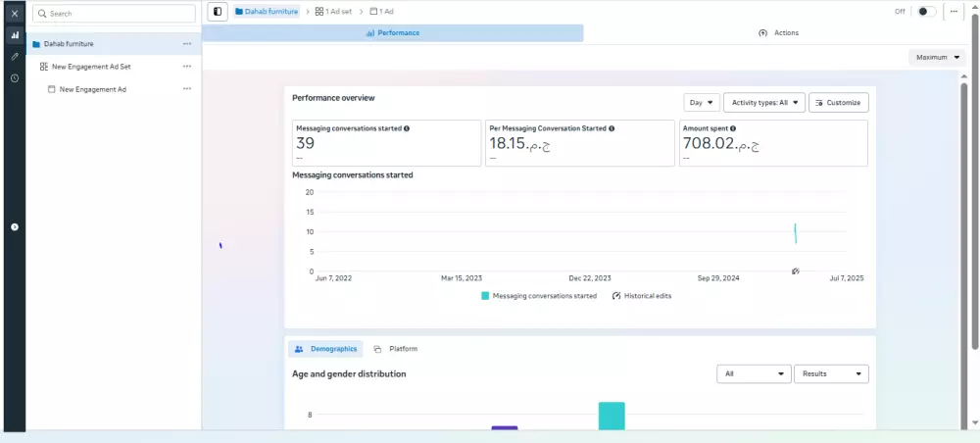Click info icon beside Amount spent
Screen dimensions: 980x443
coord(733,128)
